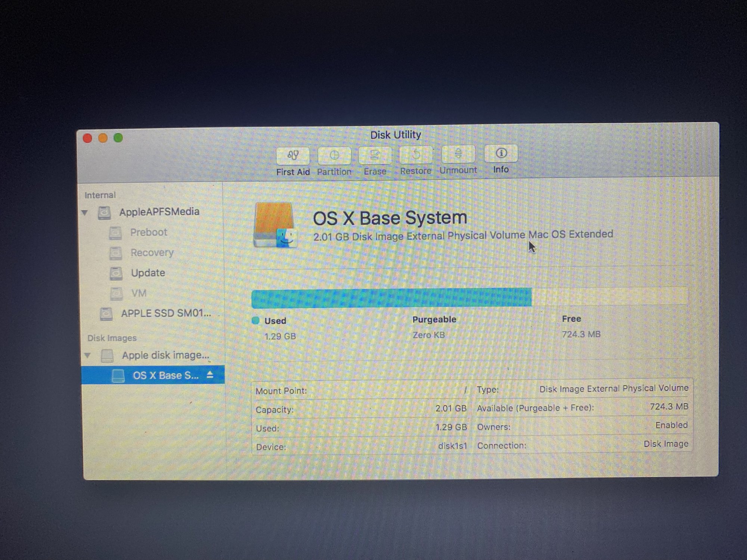Select the Preboot volume
747x560 pixels.
[x=148, y=232]
